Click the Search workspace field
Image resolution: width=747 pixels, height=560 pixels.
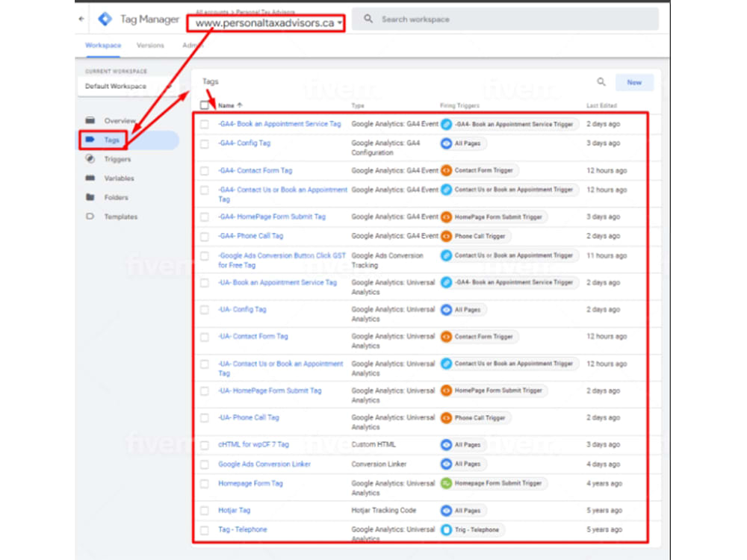pyautogui.click(x=505, y=19)
